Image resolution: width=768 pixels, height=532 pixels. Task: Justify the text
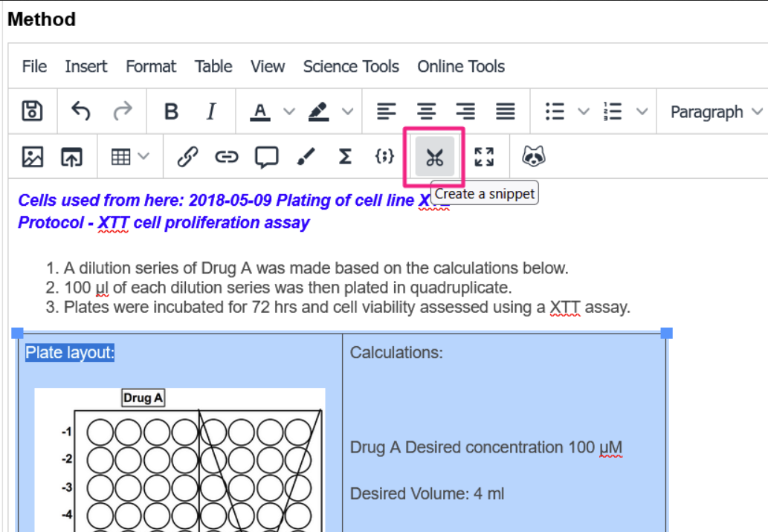click(505, 111)
